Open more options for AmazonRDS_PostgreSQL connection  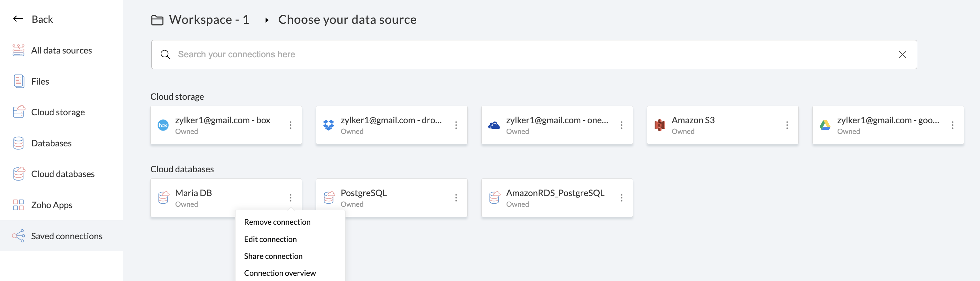click(621, 197)
